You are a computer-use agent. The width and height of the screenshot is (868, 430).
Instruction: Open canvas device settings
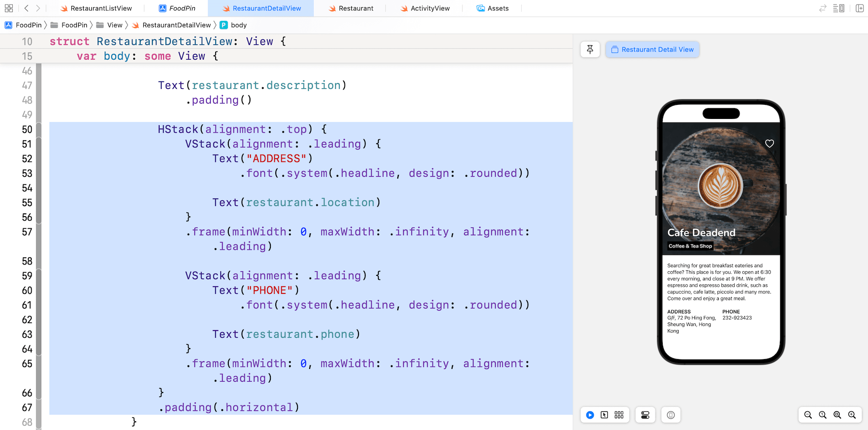pos(645,415)
